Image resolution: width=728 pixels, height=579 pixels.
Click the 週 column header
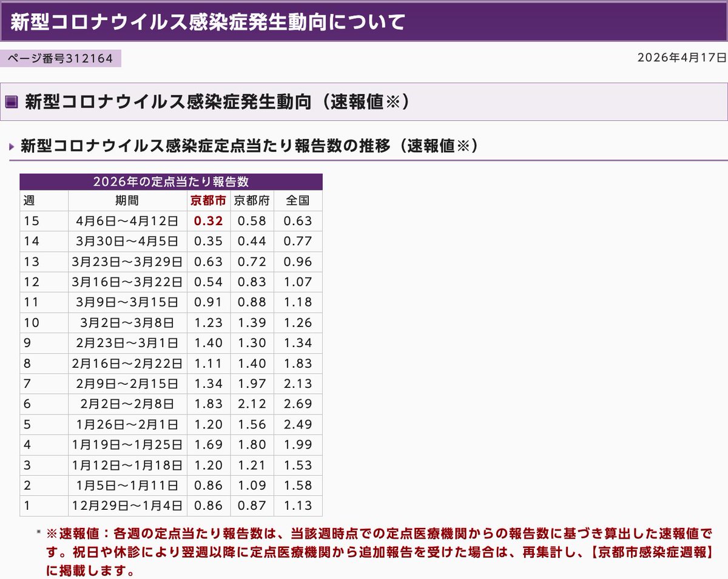coord(33,200)
